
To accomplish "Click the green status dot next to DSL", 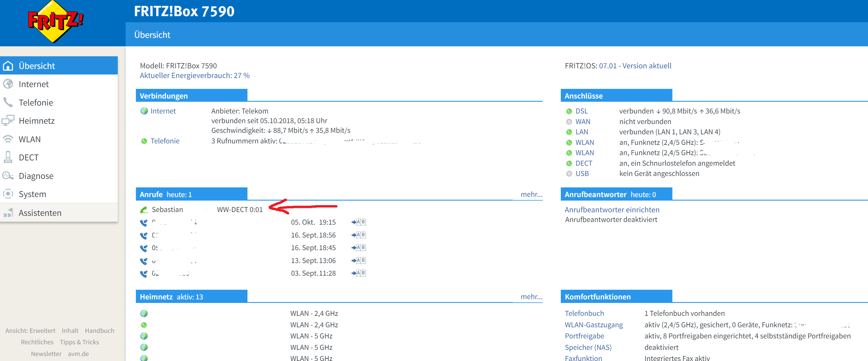I will pyautogui.click(x=569, y=111).
